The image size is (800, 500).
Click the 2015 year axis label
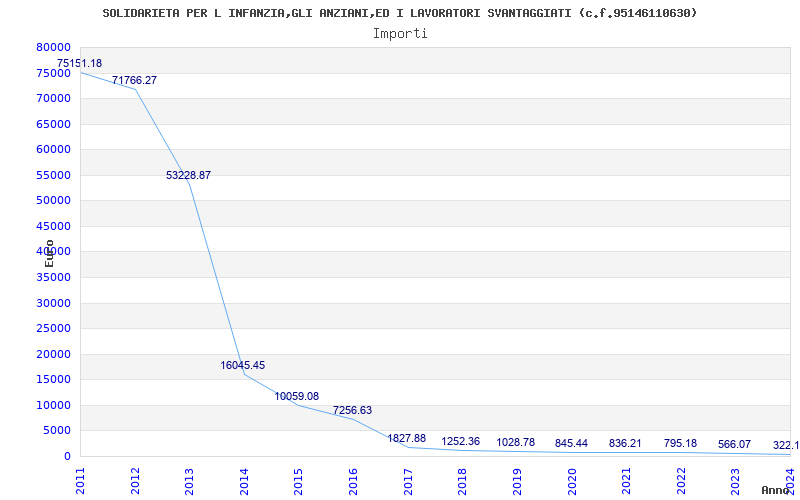click(x=298, y=481)
